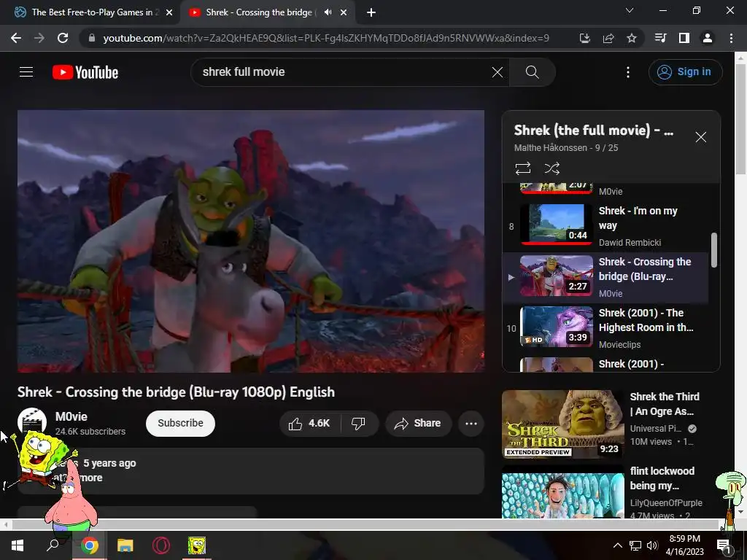
Task: Click the YouTube logo to go home
Action: click(85, 72)
